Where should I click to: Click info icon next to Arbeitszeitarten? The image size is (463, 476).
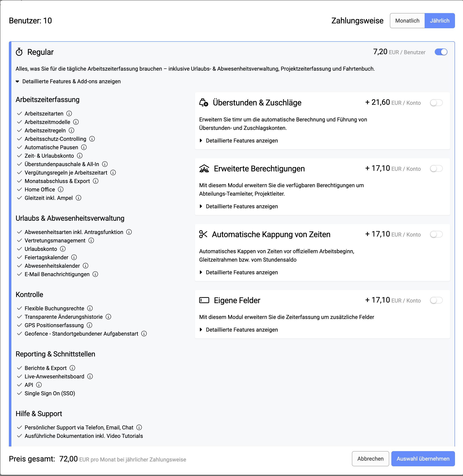[x=69, y=114]
